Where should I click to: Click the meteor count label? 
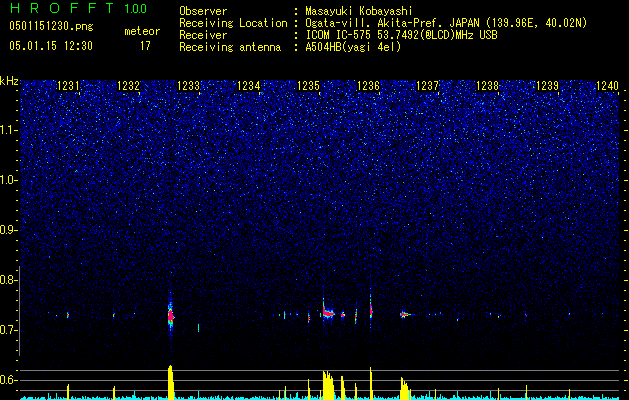pos(142,31)
